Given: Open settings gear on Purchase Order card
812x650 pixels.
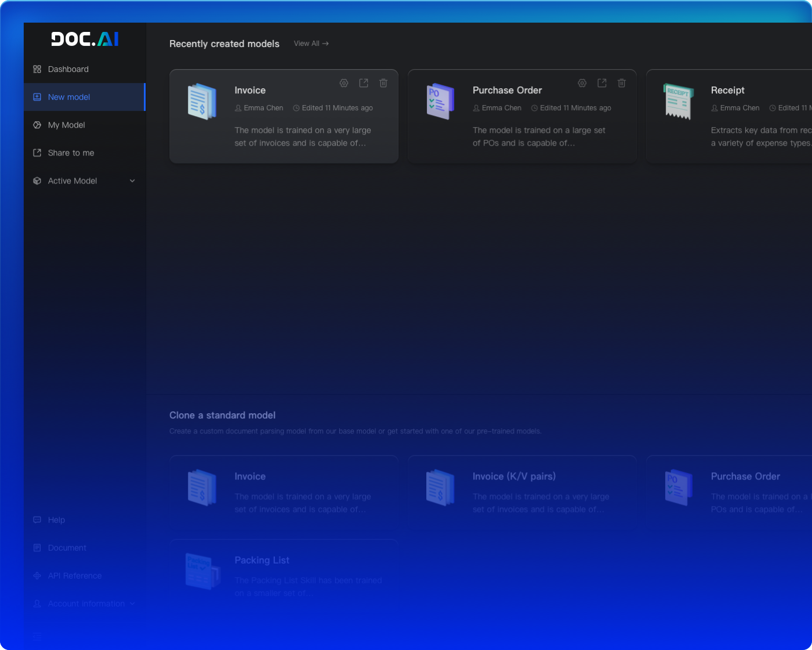Looking at the screenshot, I should tap(582, 83).
